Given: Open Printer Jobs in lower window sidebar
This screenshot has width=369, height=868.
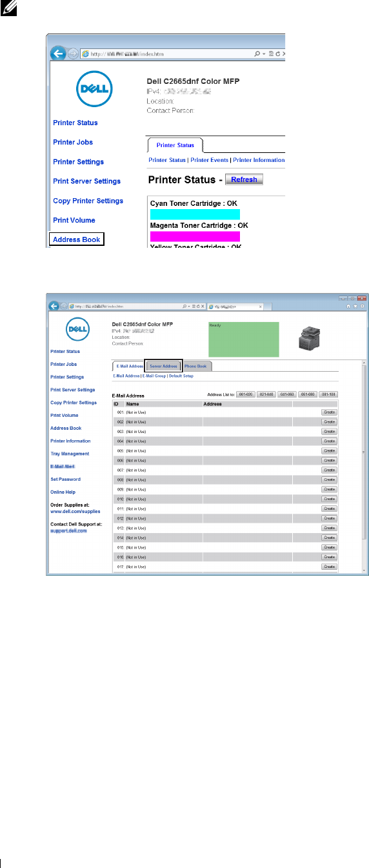Looking at the screenshot, I should click(x=63, y=364).
